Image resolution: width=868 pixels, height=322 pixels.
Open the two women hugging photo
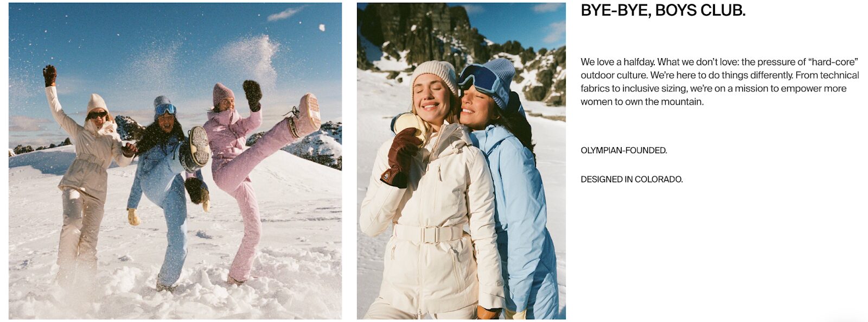pos(461,161)
